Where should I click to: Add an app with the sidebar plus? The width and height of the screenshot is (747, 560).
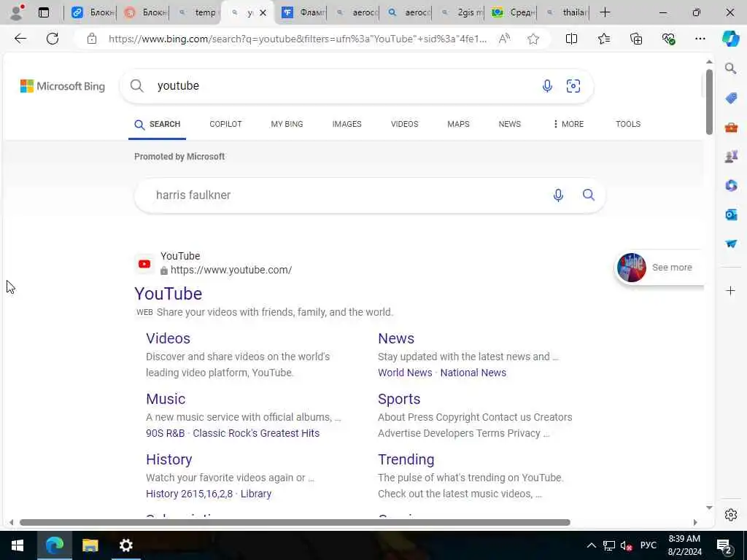pyautogui.click(x=731, y=290)
